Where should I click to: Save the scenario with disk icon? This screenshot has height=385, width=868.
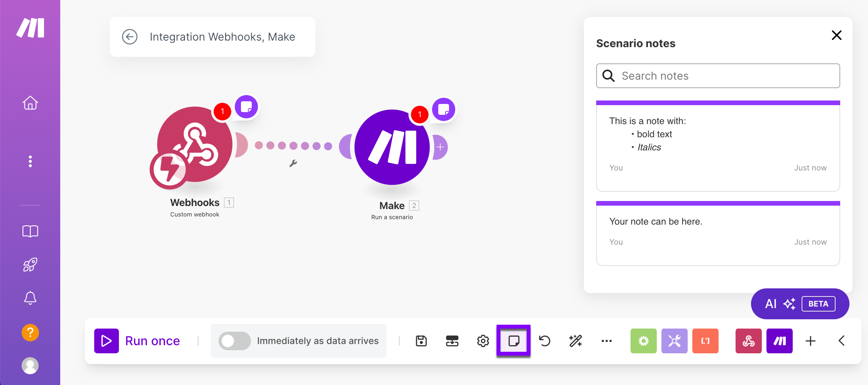tap(421, 341)
